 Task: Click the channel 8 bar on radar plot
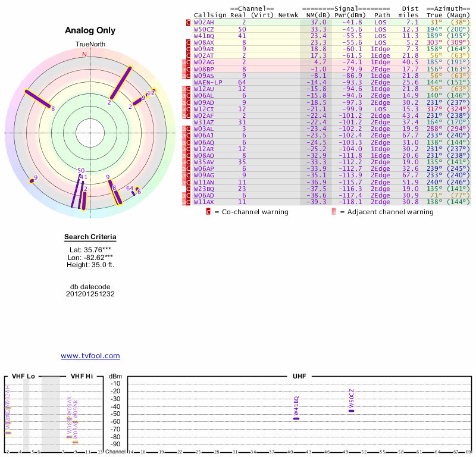(38, 99)
